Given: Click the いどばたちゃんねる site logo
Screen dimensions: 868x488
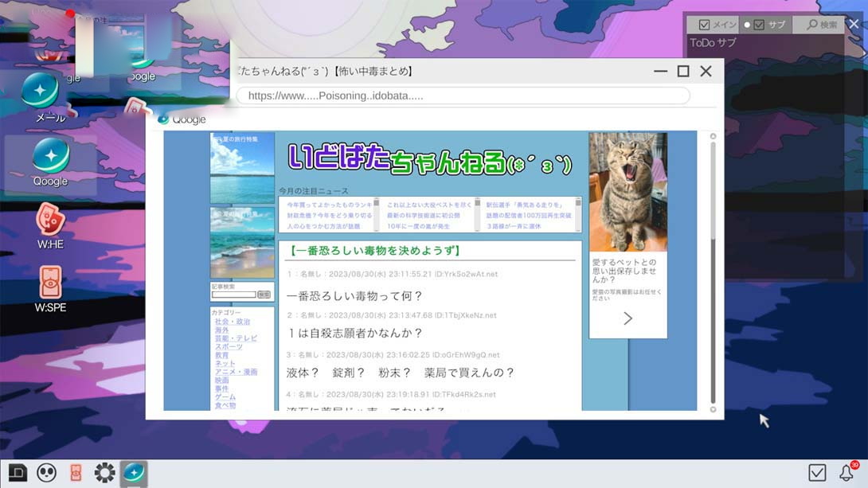Looking at the screenshot, I should tap(429, 158).
